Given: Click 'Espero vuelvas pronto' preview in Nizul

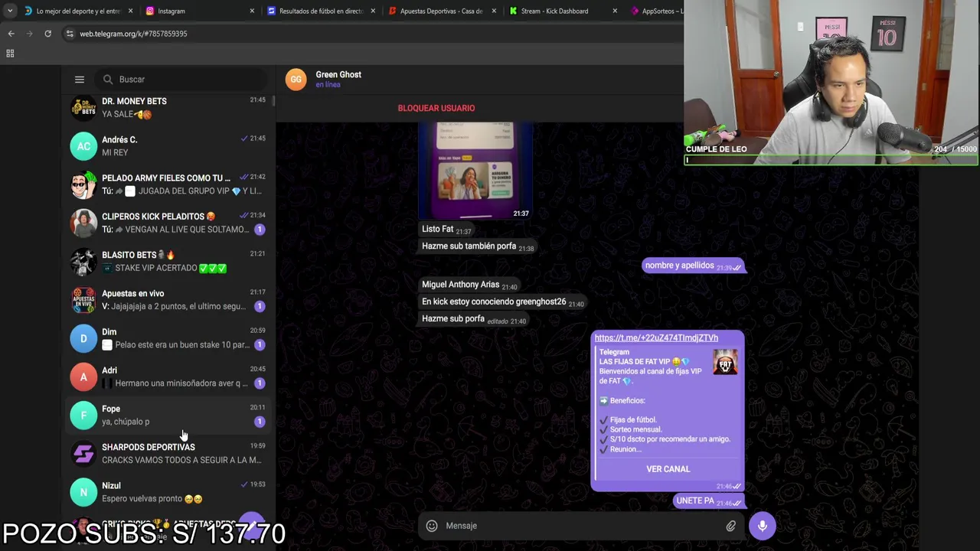Looking at the screenshot, I should 152,498.
